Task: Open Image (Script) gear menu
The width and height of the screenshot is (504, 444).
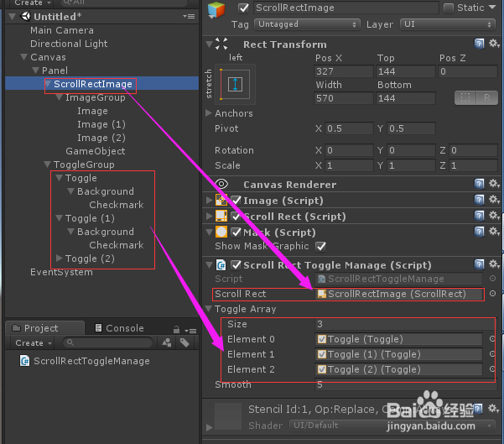Action: pos(494,200)
